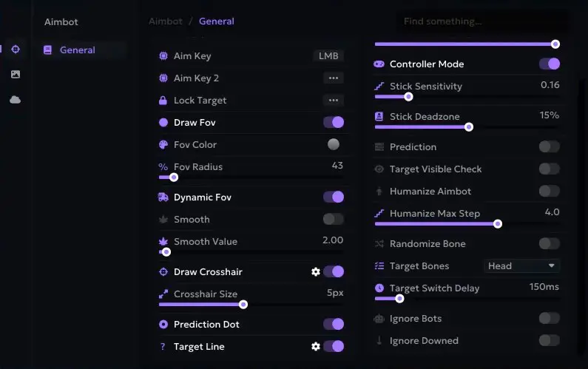The height and width of the screenshot is (369, 588).
Task: Click the Controller Mode gamepad icon
Action: click(379, 64)
